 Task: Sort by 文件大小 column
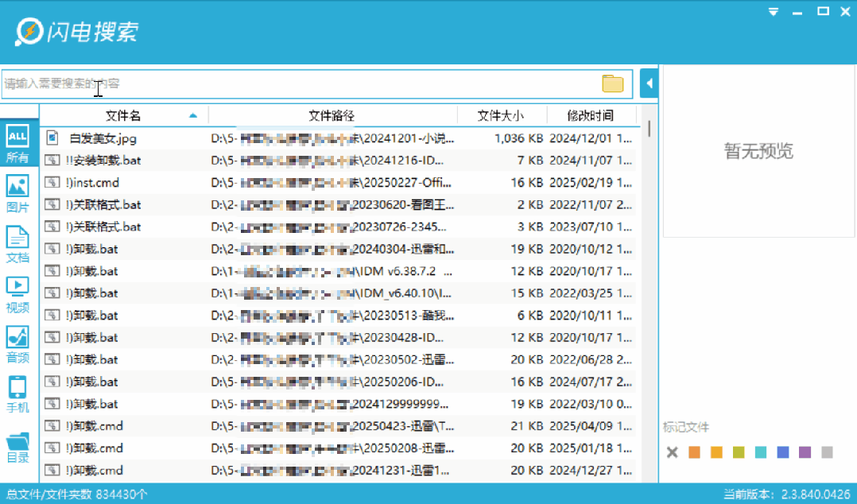[501, 115]
